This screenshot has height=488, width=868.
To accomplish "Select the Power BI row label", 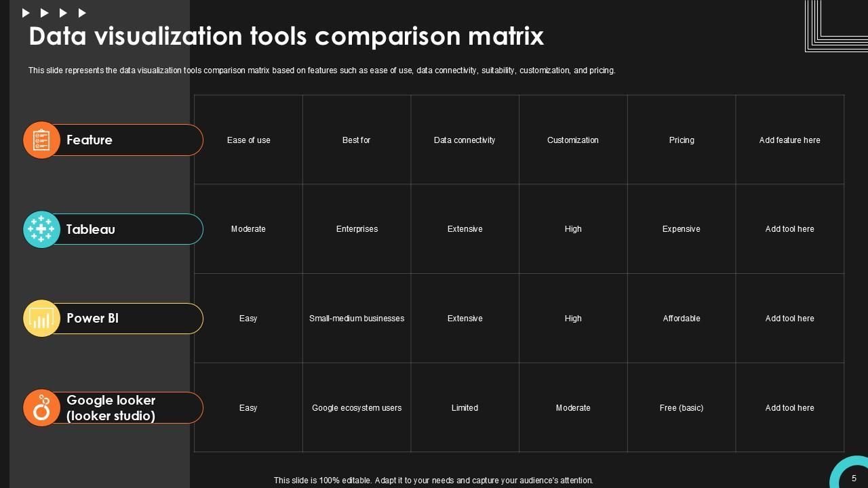I will (92, 319).
